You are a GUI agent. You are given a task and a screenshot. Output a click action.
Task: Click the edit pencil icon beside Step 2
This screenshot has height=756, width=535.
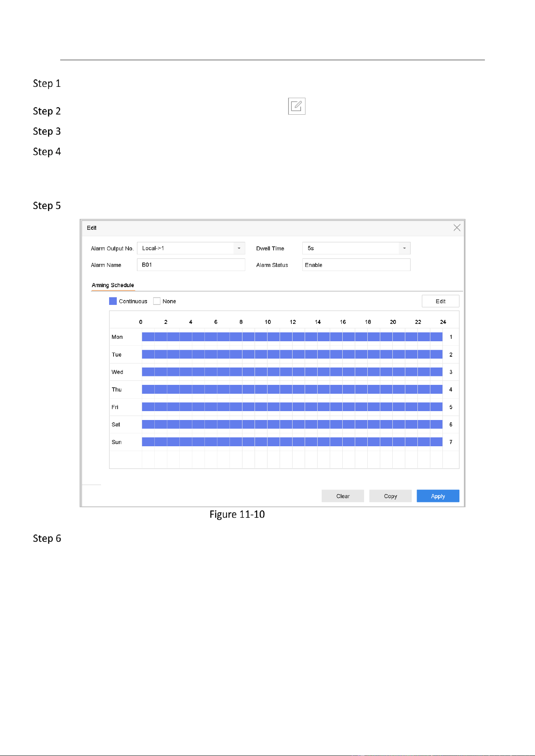click(x=297, y=106)
